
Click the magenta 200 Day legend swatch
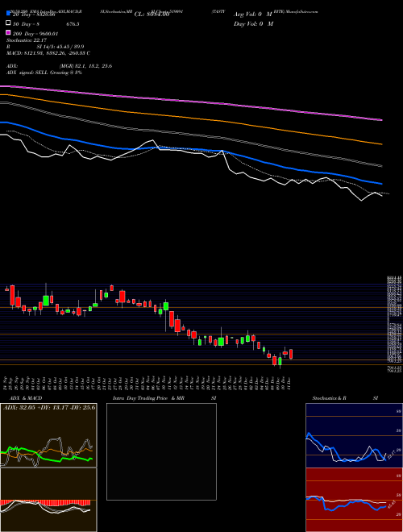tap(8, 33)
